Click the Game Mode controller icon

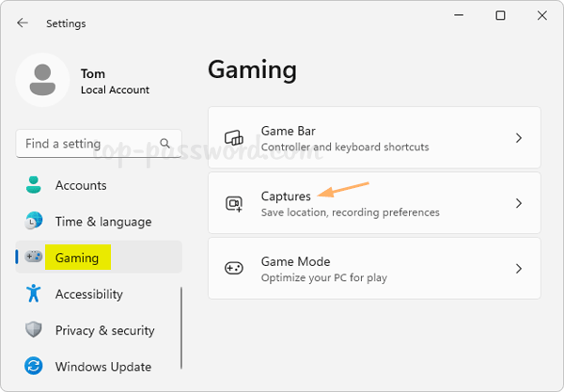pos(233,269)
